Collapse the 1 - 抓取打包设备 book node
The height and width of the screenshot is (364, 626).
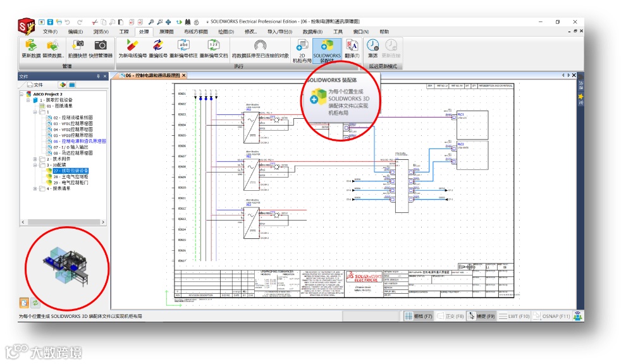tap(28, 100)
